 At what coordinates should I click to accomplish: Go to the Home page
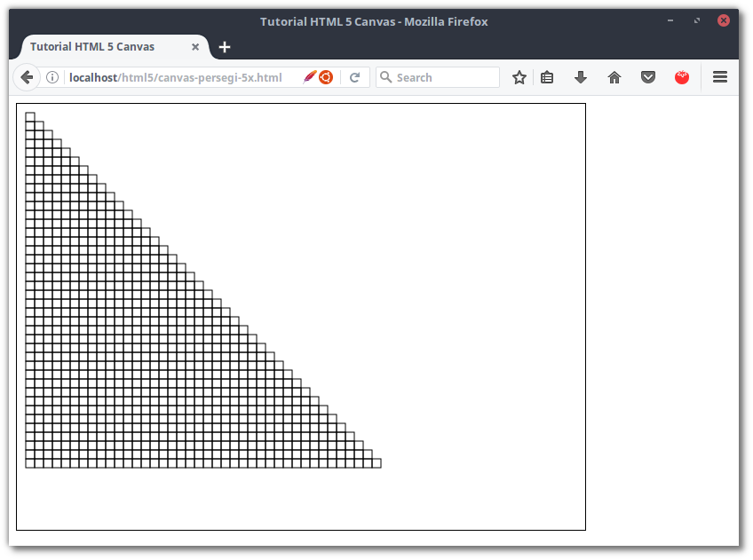(x=614, y=77)
